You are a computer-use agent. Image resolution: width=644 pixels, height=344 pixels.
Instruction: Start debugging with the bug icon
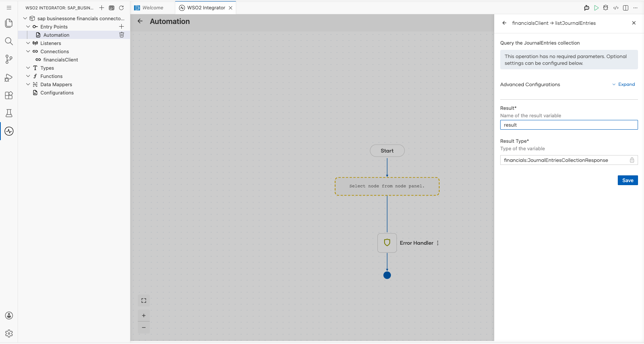pos(606,7)
